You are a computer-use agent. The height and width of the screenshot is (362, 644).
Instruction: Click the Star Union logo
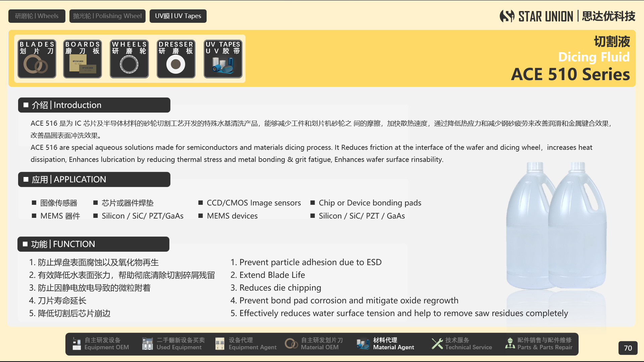[x=568, y=16]
